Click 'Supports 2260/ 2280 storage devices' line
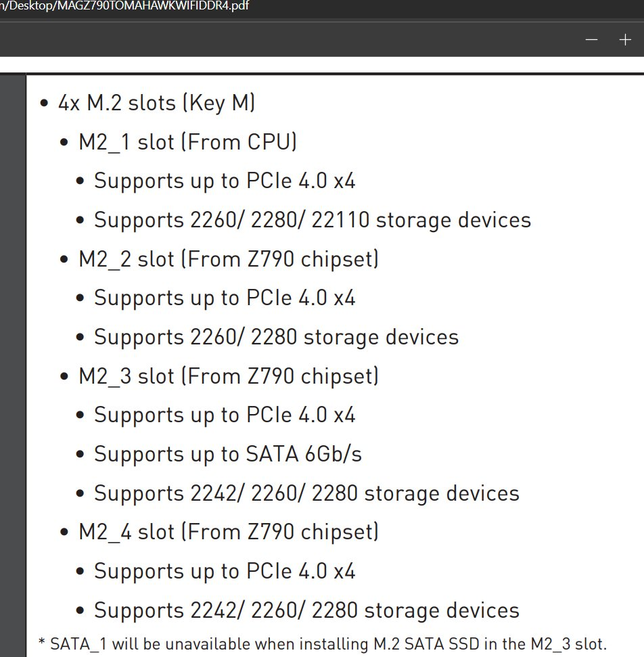This screenshot has width=644, height=657. [x=276, y=337]
